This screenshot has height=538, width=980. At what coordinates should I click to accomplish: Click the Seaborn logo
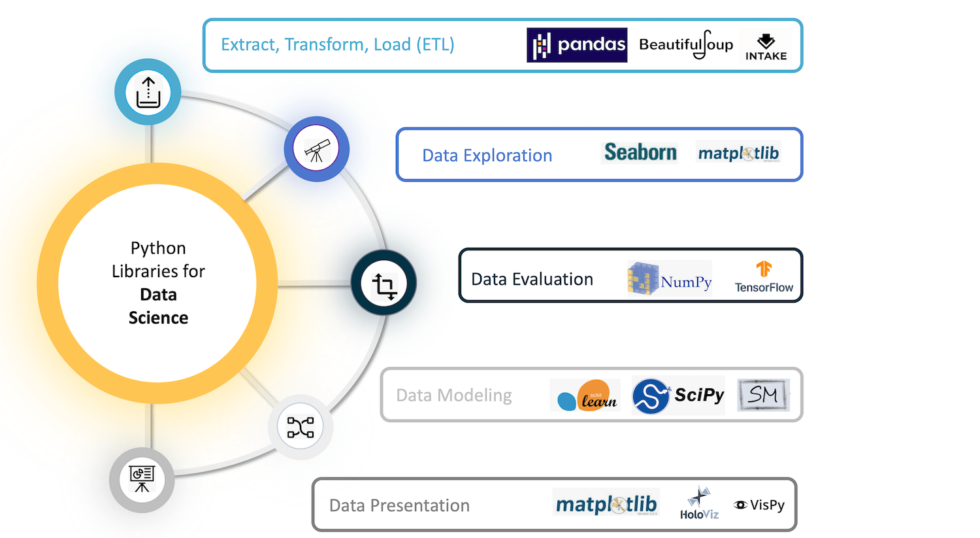[x=640, y=152]
